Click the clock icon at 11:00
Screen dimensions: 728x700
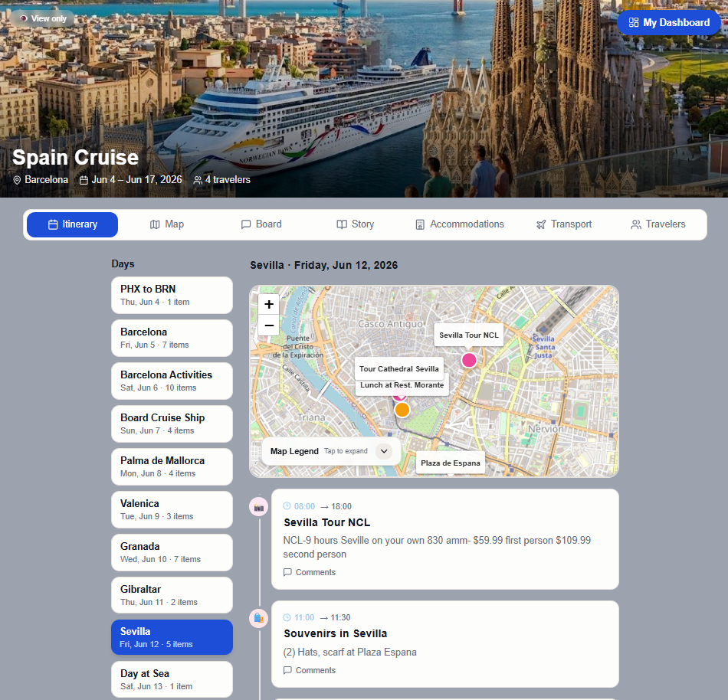[287, 617]
